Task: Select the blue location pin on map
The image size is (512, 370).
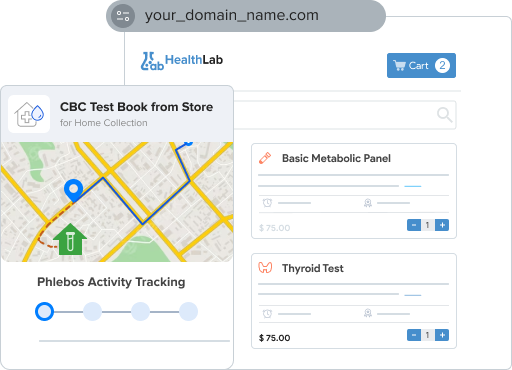Action: (73, 190)
